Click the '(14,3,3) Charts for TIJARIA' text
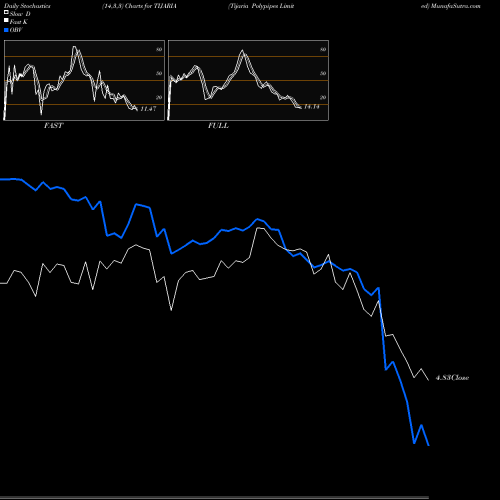The height and width of the screenshot is (500, 500). [139, 6]
